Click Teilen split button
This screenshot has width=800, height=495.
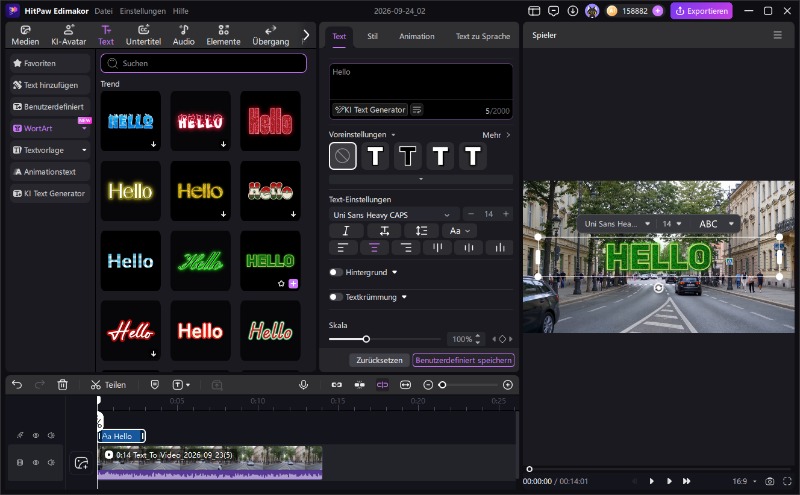[108, 385]
